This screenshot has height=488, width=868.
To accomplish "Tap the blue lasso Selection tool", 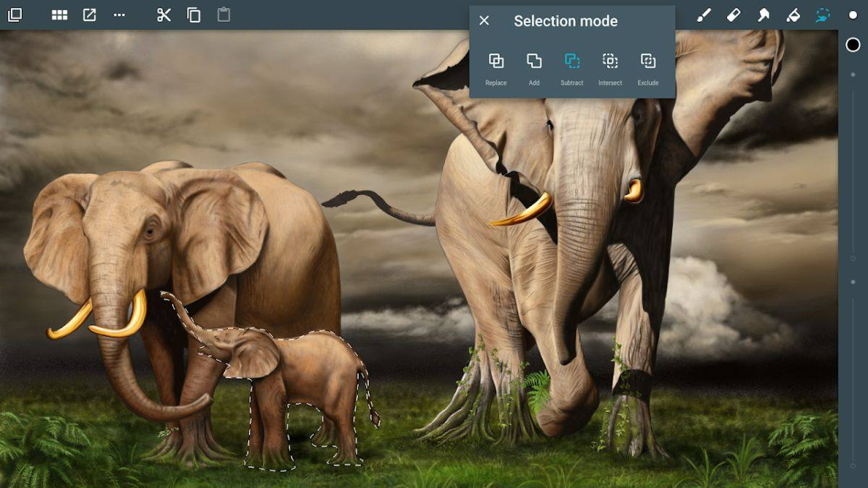I will point(822,15).
